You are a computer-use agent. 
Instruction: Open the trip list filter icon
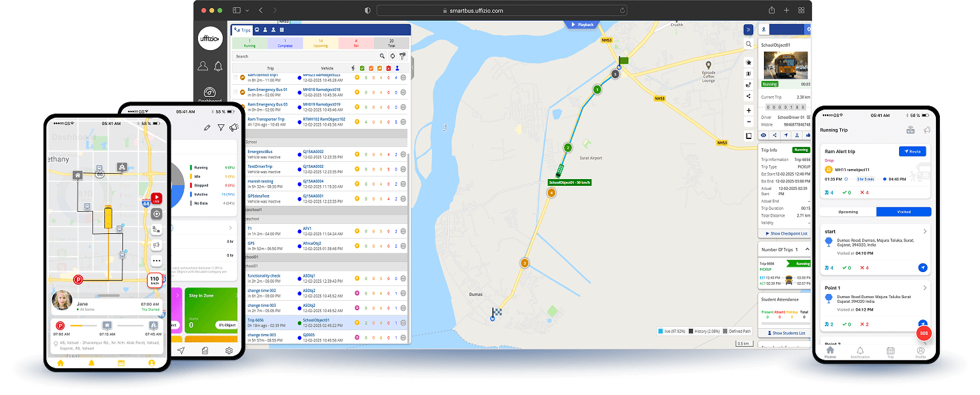click(402, 56)
